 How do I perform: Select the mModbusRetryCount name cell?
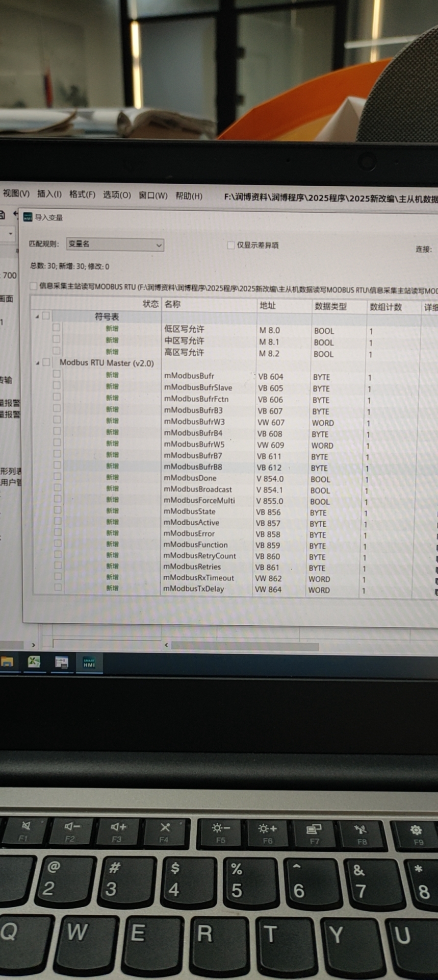(x=199, y=555)
